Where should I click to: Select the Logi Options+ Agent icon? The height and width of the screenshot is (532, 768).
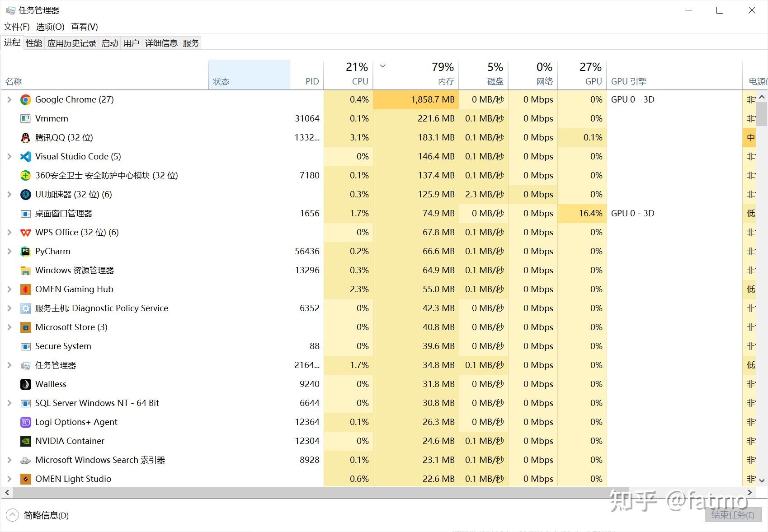(x=26, y=422)
